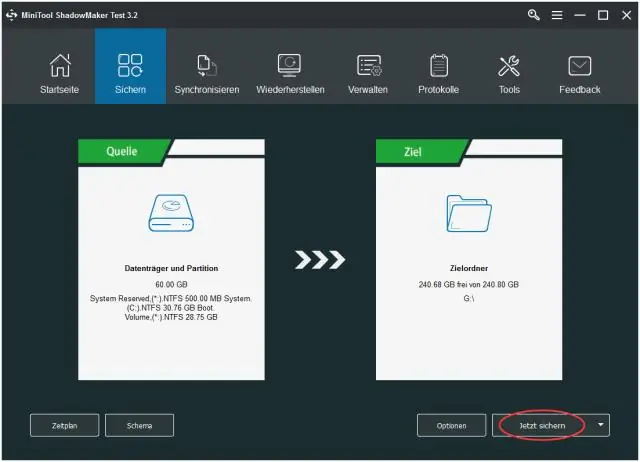Image resolution: width=640 pixels, height=462 pixels.
Task: Open the Optionen button
Action: 451,425
